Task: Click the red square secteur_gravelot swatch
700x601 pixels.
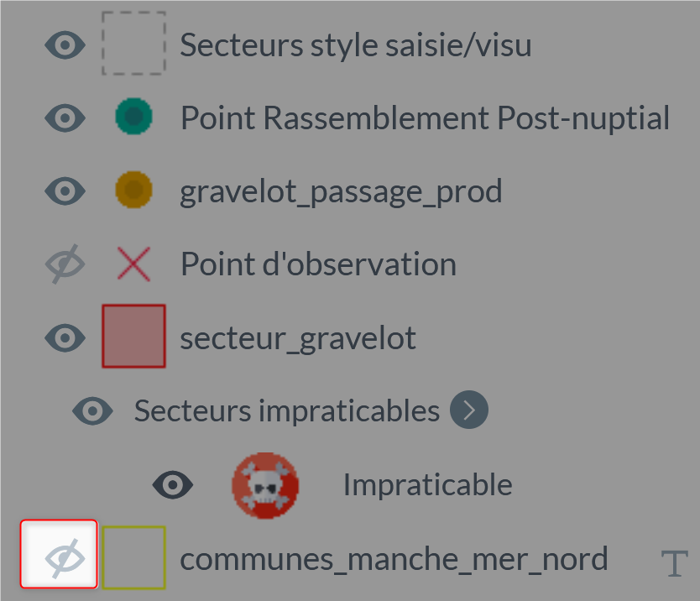Action: pyautogui.click(x=134, y=337)
